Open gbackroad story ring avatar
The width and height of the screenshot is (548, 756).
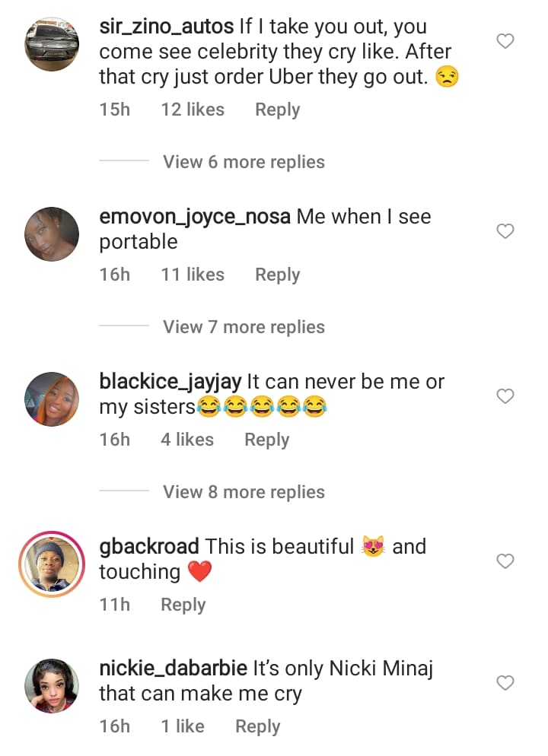click(x=52, y=564)
